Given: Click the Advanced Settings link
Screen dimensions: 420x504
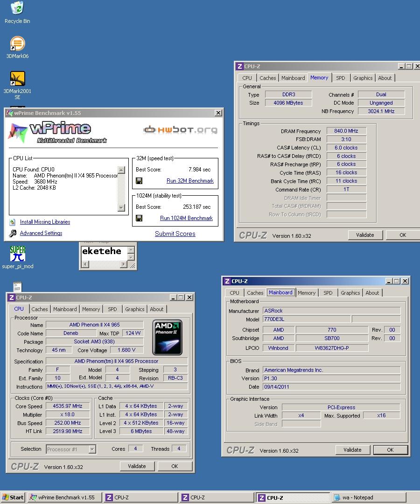Looking at the screenshot, I should (41, 234).
